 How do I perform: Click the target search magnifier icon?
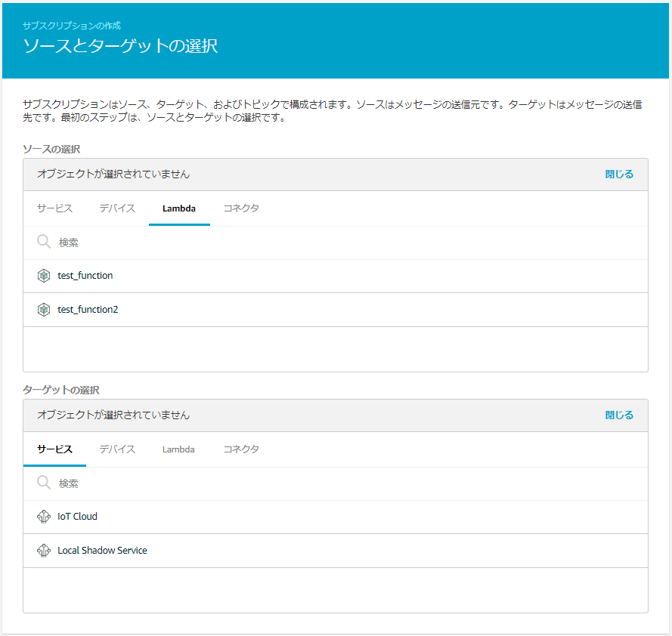click(x=44, y=483)
